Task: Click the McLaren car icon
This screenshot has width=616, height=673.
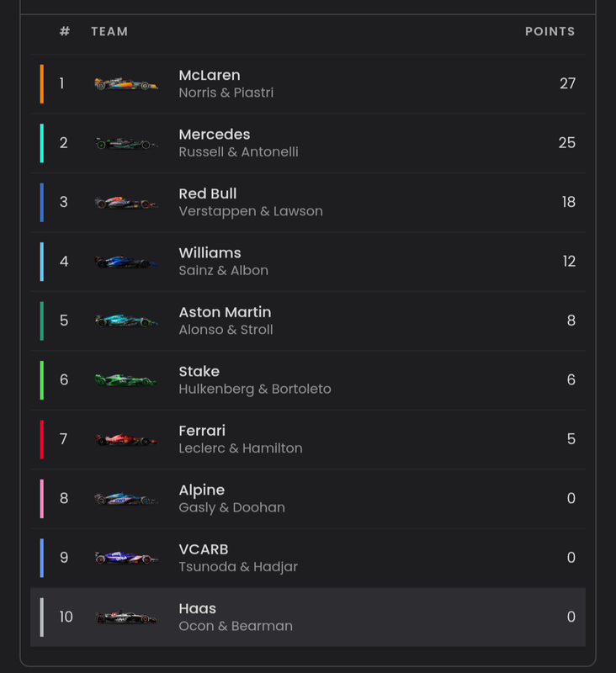Action: (126, 83)
